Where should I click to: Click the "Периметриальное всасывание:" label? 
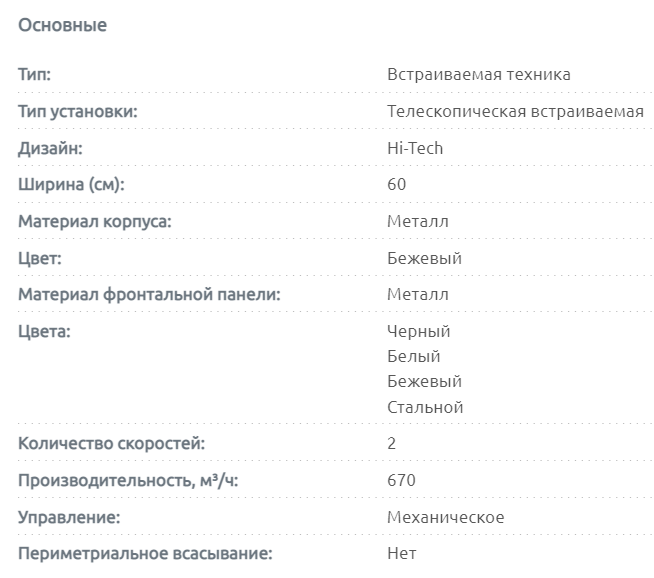pyautogui.click(x=145, y=553)
